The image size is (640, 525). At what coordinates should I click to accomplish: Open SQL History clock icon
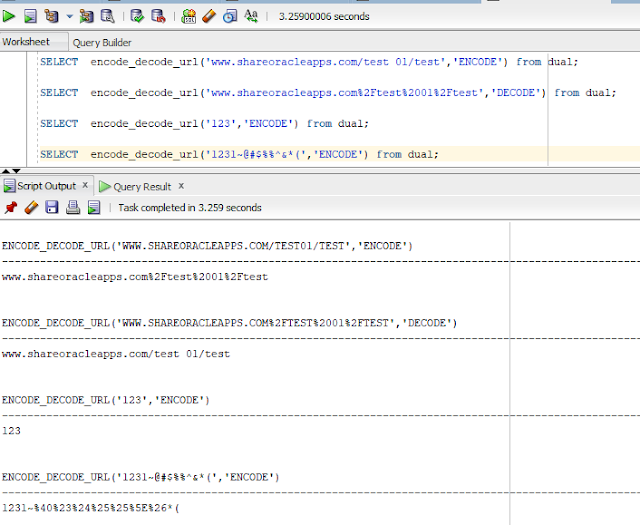(x=230, y=16)
